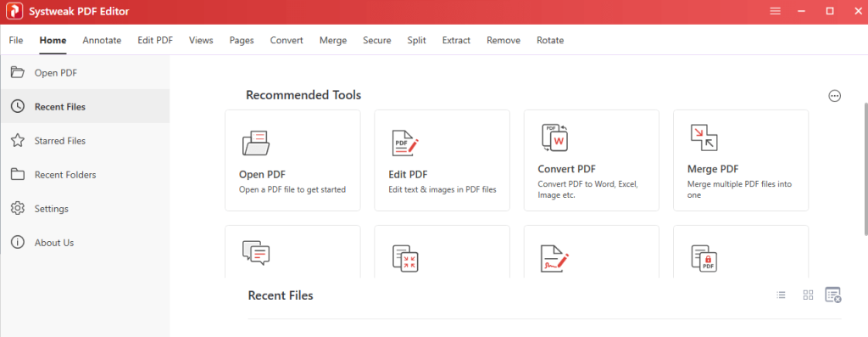
Task: Click the Convert PDF to Word icon
Action: (x=555, y=138)
